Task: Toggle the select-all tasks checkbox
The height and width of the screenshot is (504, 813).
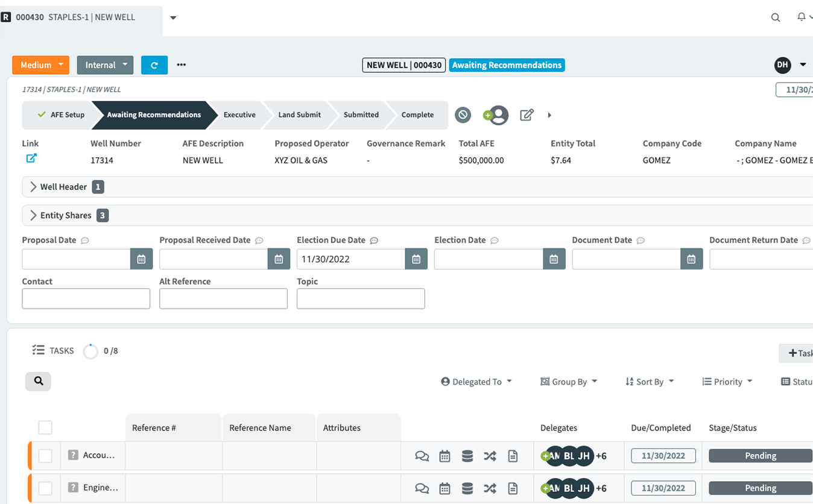Action: (x=45, y=428)
